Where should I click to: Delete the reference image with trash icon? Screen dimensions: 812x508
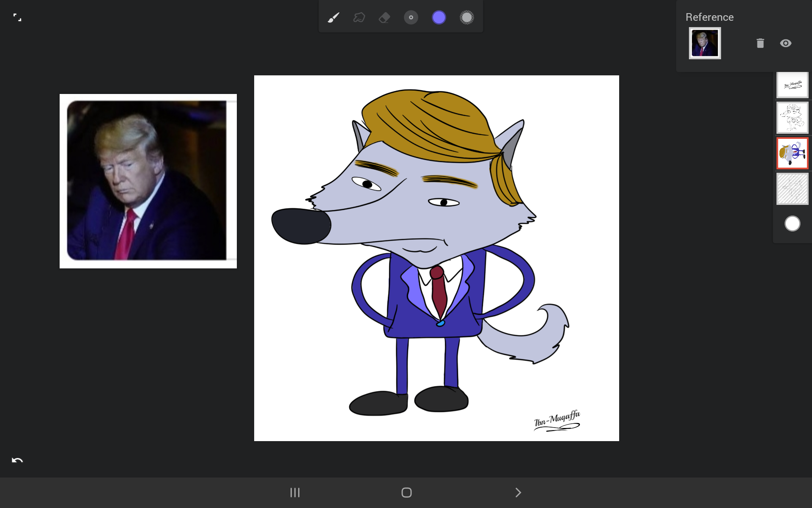pyautogui.click(x=760, y=43)
